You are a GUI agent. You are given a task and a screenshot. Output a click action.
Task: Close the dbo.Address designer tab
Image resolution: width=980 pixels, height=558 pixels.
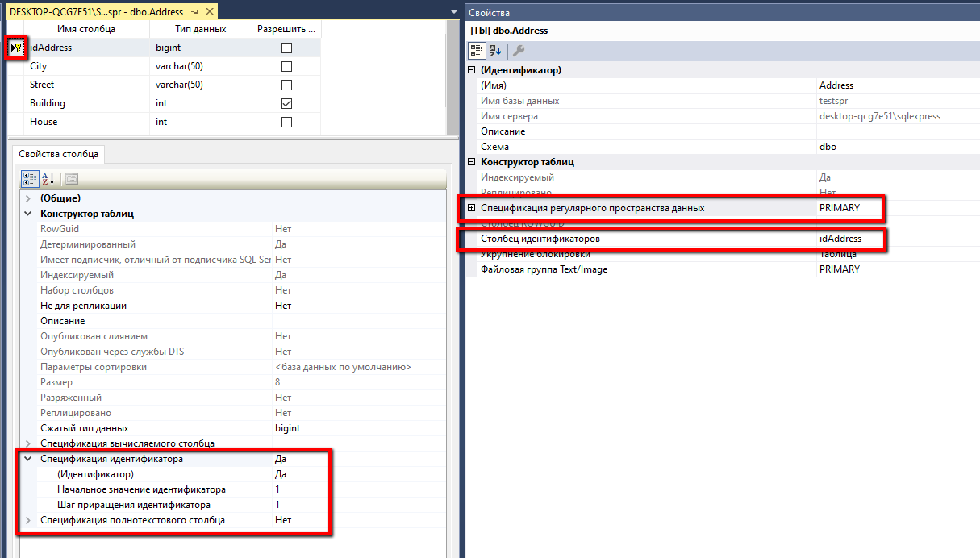(x=209, y=12)
